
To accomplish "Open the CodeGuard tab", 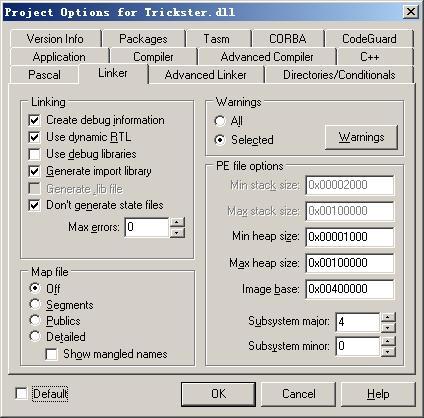I will tap(369, 39).
